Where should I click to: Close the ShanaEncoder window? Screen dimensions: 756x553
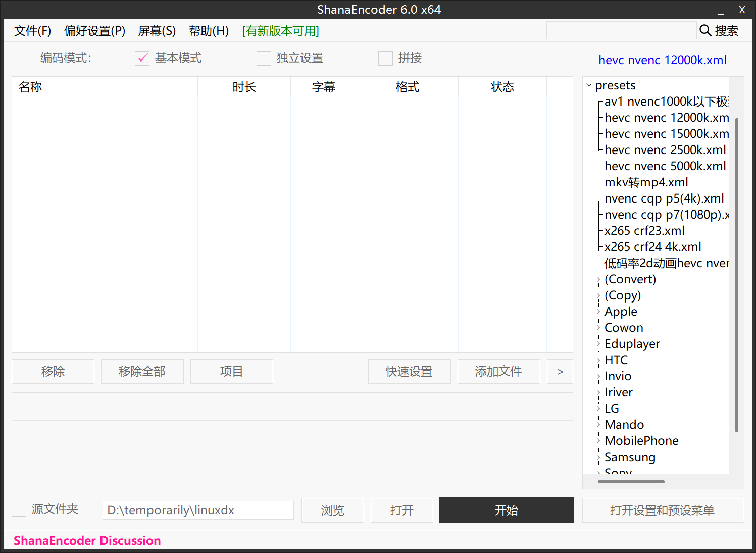pyautogui.click(x=742, y=10)
